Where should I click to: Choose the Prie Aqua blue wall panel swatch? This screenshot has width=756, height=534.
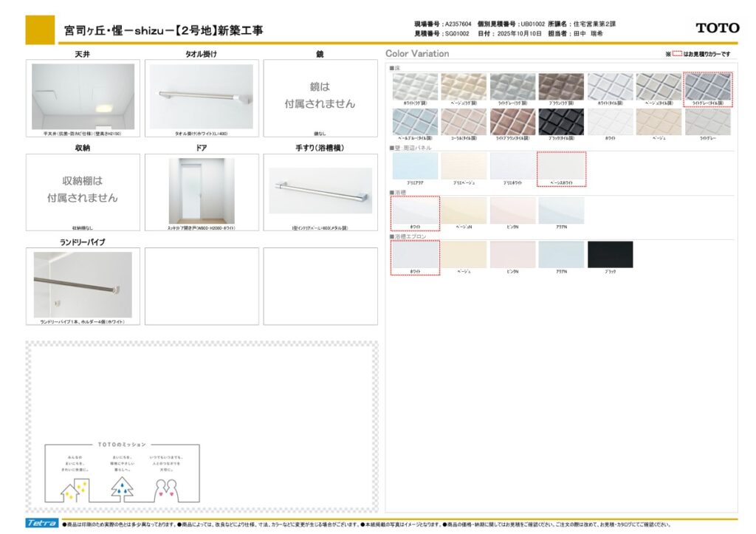[415, 165]
